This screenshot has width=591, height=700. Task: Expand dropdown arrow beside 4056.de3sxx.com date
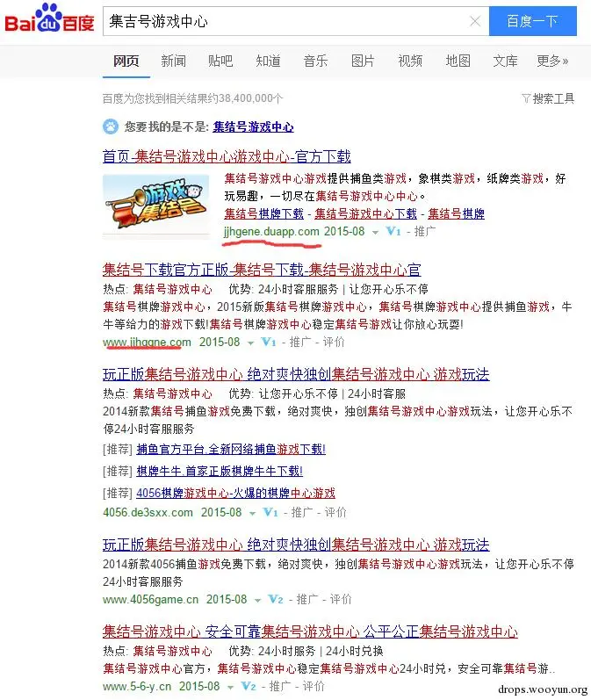pos(252,514)
